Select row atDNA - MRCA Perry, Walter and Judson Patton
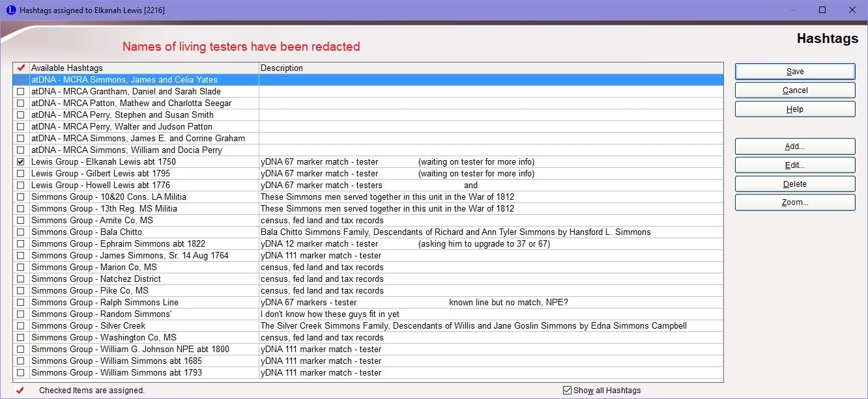Screen dimensions: 868x399 [x=368, y=127]
